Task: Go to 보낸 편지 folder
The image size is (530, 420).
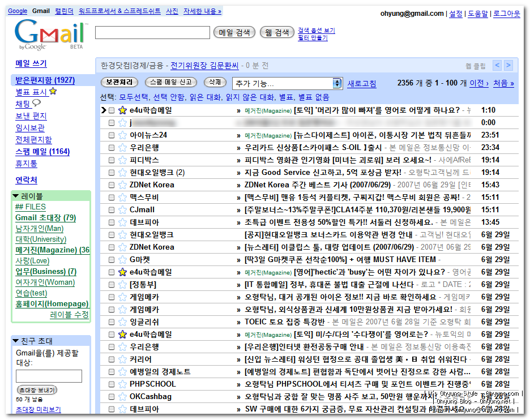Action: (31, 116)
